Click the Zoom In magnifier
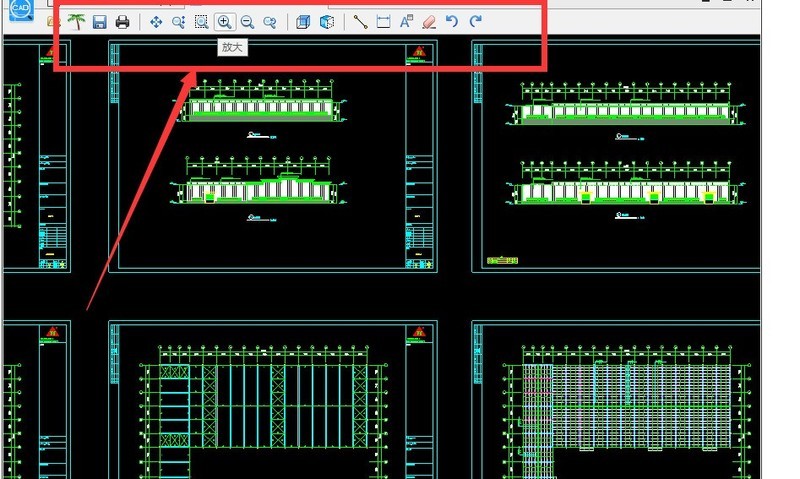800x479 pixels. click(x=224, y=22)
